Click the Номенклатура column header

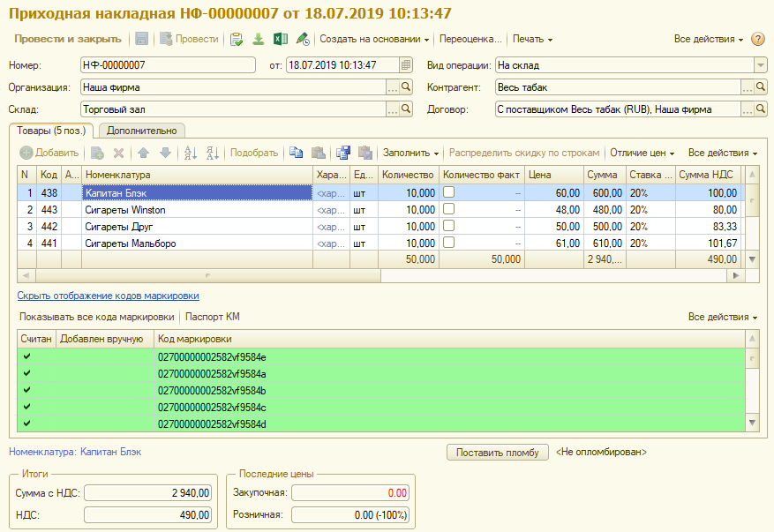197,175
